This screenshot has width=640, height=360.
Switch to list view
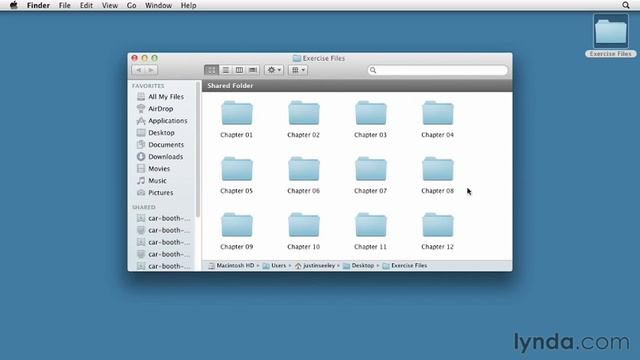225,70
